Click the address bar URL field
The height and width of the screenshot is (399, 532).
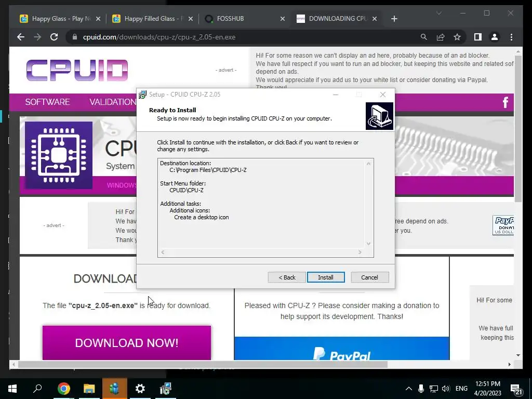coord(244,37)
